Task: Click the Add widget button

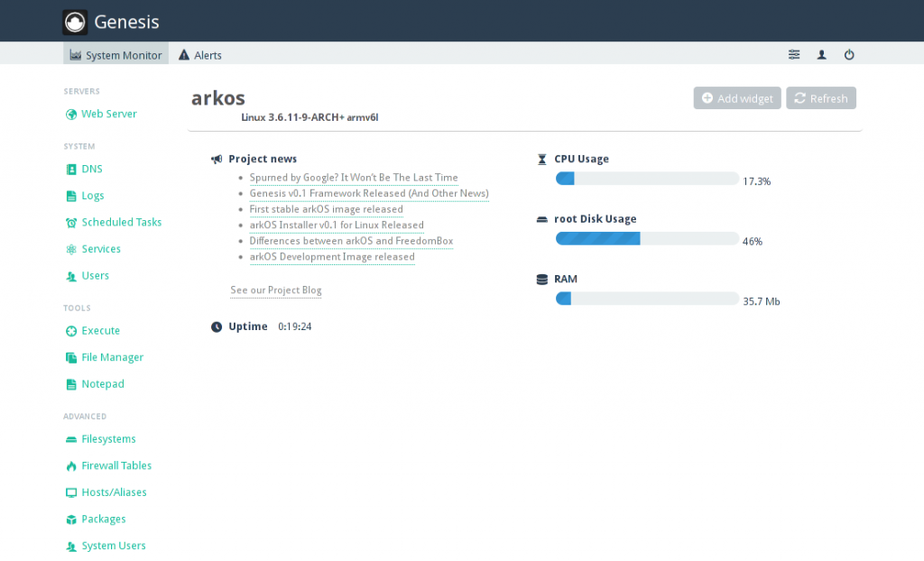Action: [x=737, y=98]
